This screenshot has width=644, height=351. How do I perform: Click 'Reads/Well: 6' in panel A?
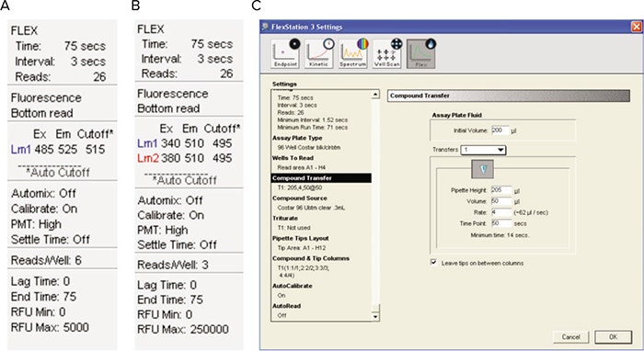point(46,260)
